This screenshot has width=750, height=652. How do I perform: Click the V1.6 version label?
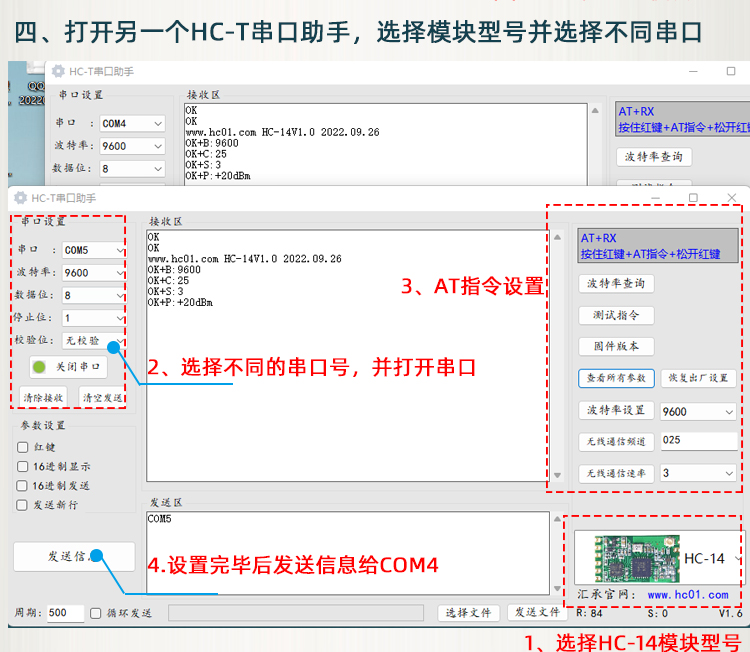coord(730,613)
